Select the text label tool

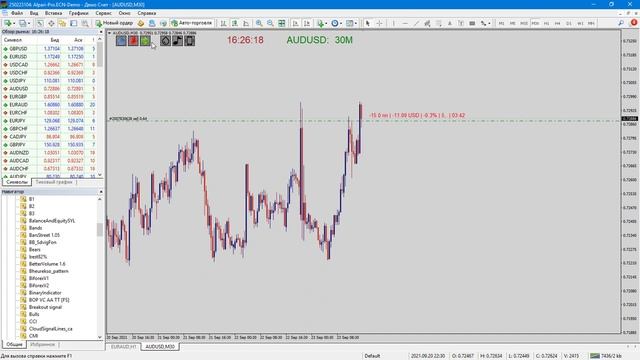pos(461,23)
